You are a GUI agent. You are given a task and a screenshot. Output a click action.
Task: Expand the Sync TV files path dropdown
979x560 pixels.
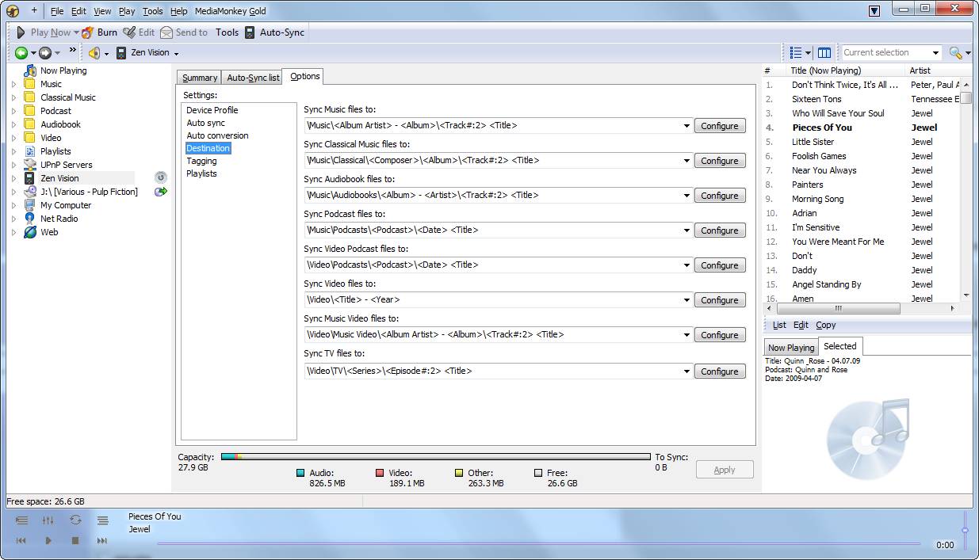(686, 371)
